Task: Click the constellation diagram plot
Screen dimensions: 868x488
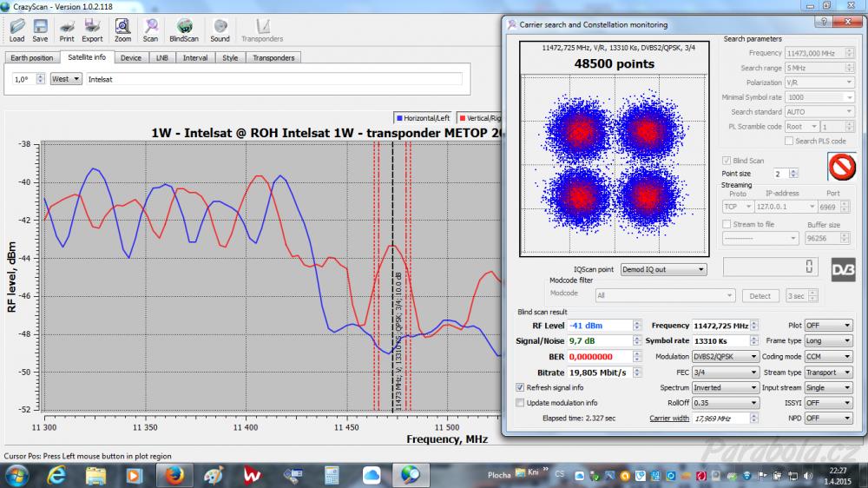Action: coord(614,164)
